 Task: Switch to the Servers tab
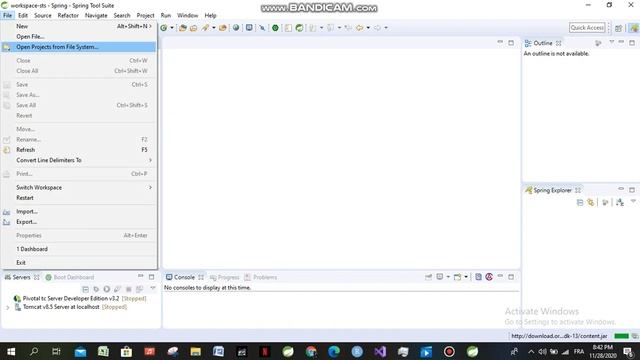pos(21,277)
